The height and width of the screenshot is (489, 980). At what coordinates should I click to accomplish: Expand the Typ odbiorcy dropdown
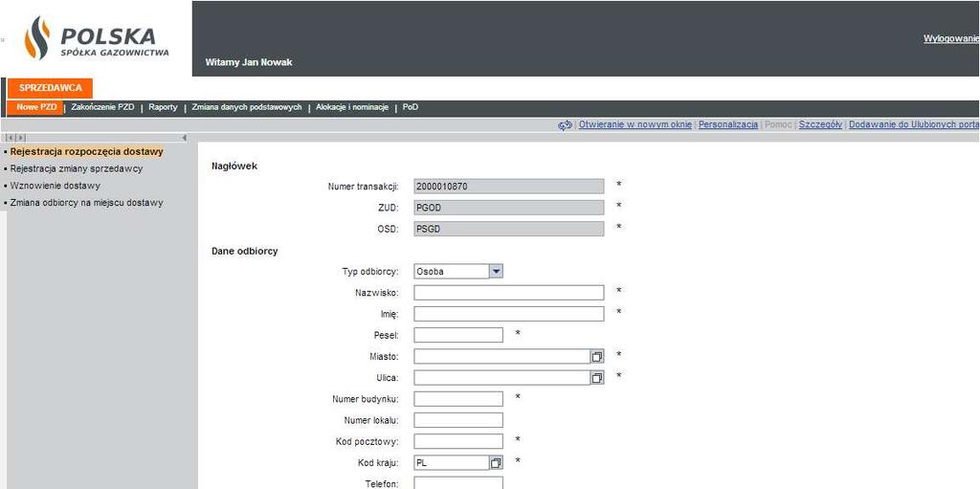pos(496,272)
